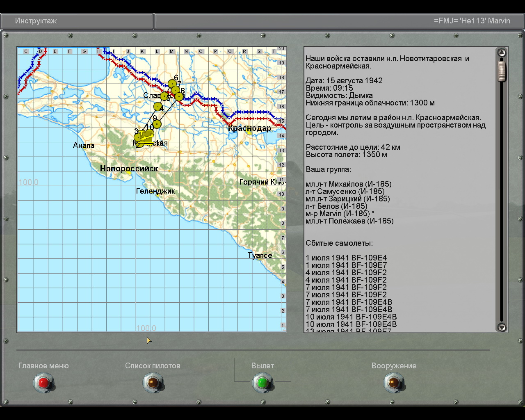The width and height of the screenshot is (525, 420).
Task: Select waypoint 6 marker on map
Action: click(172, 84)
